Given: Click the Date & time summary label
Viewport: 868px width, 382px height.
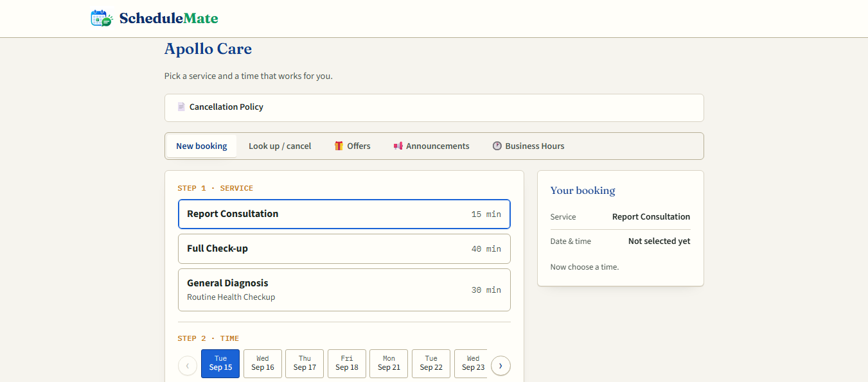Looking at the screenshot, I should [571, 241].
